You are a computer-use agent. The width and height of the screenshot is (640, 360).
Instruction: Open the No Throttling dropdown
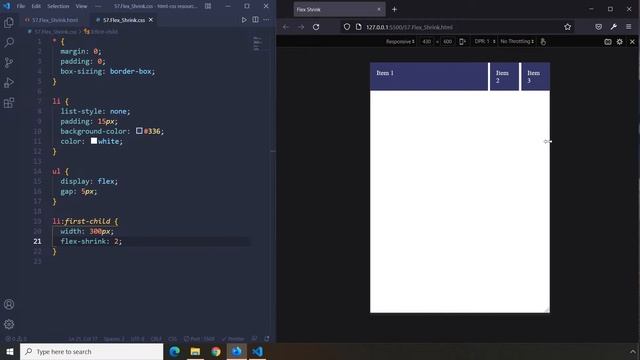click(517, 42)
